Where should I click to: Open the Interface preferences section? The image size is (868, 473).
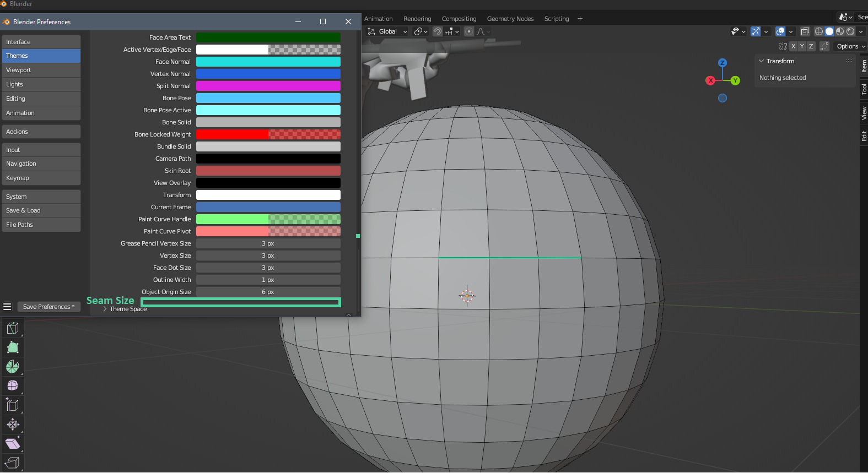pos(41,42)
